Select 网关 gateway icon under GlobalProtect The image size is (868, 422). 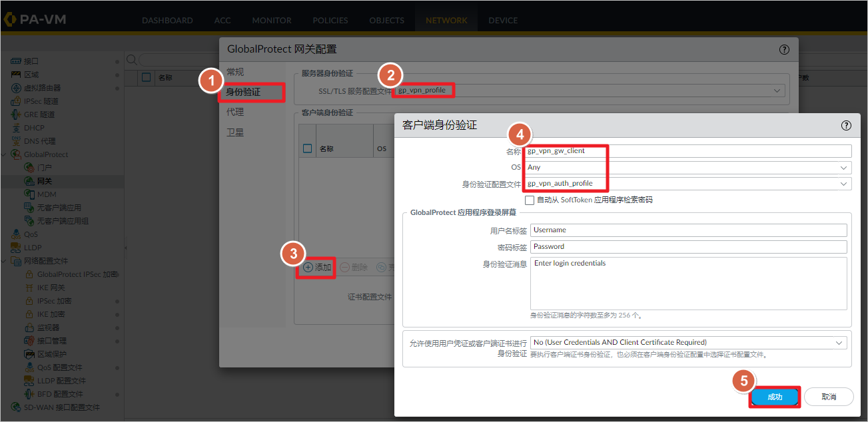[29, 181]
